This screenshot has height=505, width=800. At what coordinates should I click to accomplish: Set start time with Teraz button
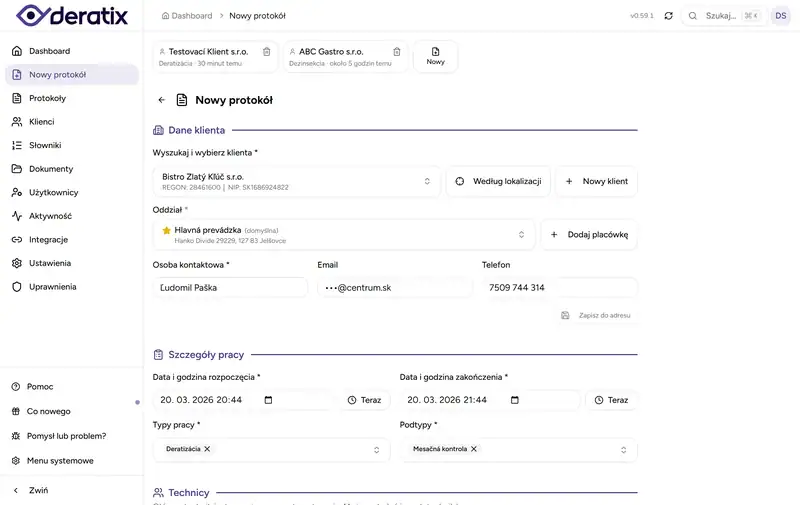click(x=364, y=400)
